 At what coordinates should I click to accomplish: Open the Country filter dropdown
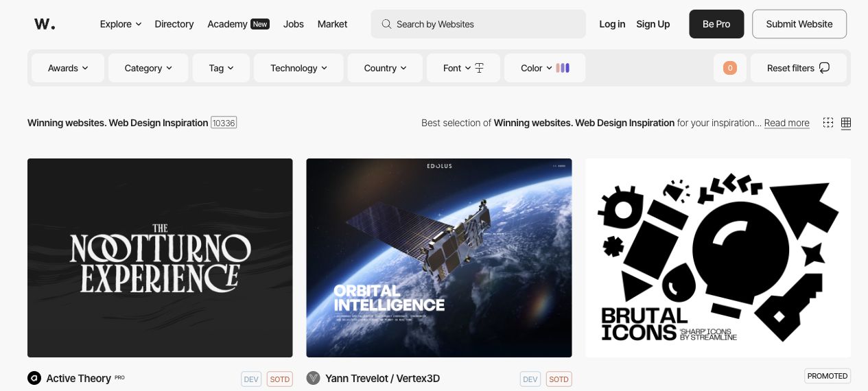click(385, 68)
